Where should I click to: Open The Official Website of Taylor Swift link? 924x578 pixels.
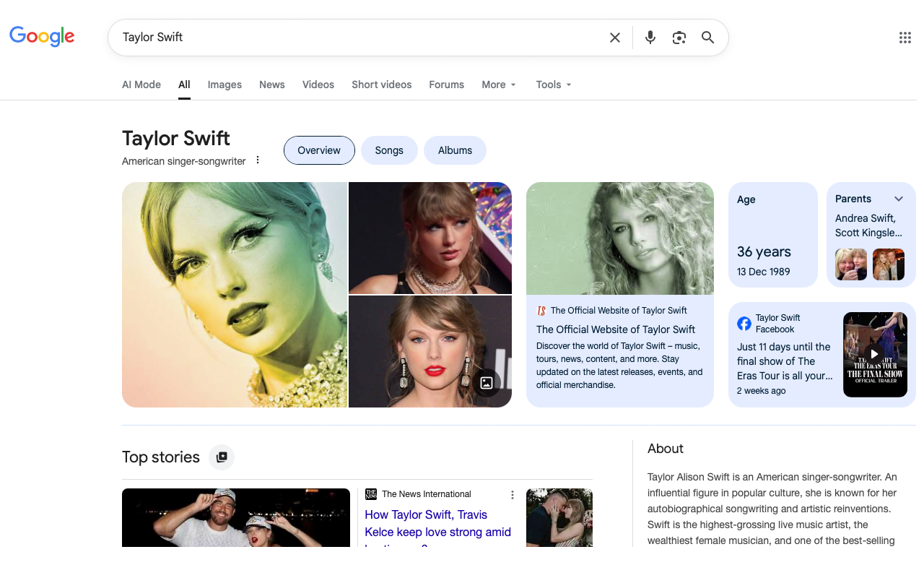click(616, 329)
